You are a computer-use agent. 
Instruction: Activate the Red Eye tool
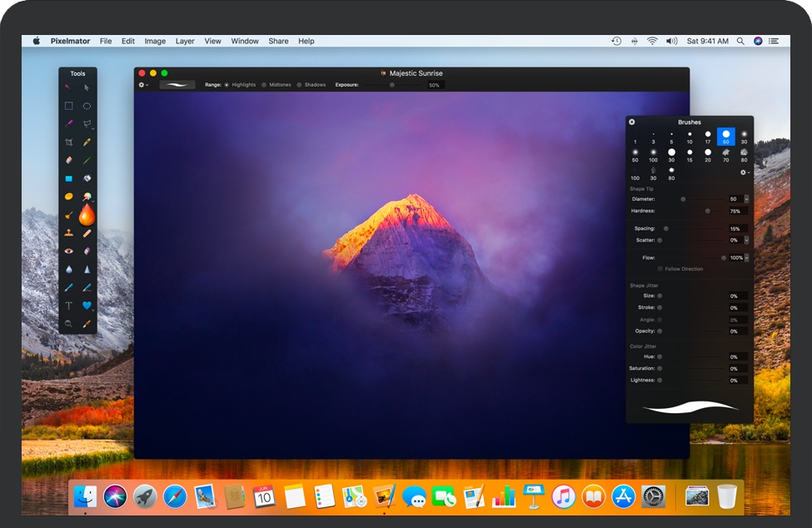click(x=68, y=251)
